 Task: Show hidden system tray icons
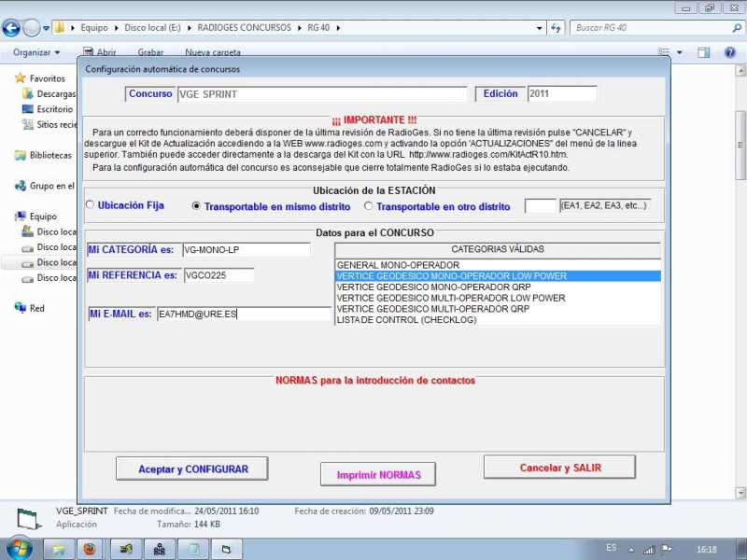tap(631, 549)
